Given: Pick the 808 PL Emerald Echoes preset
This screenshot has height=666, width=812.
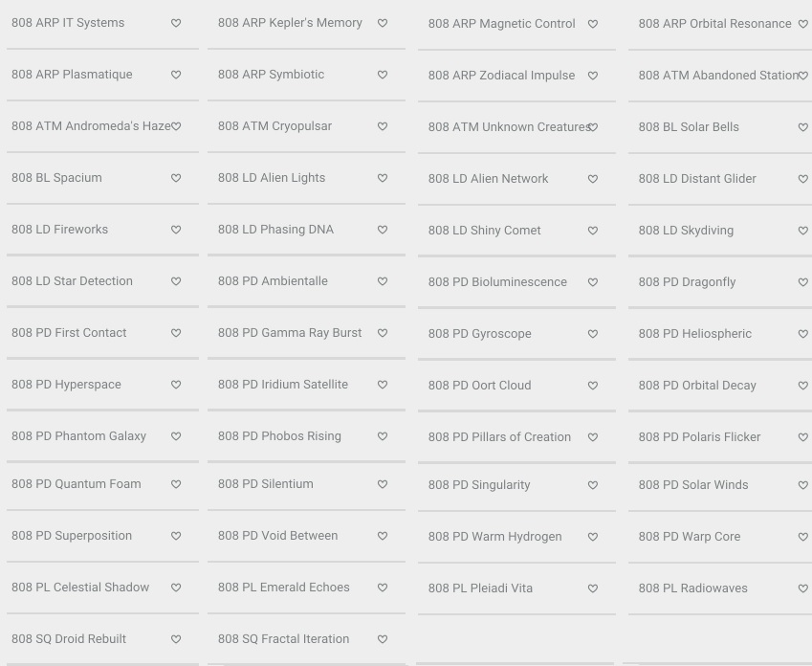Looking at the screenshot, I should click(x=283, y=588).
